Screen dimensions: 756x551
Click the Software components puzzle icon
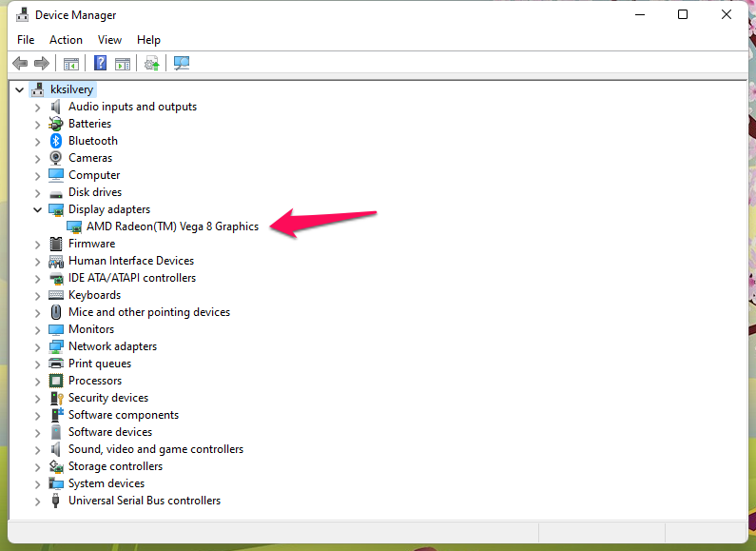[57, 415]
